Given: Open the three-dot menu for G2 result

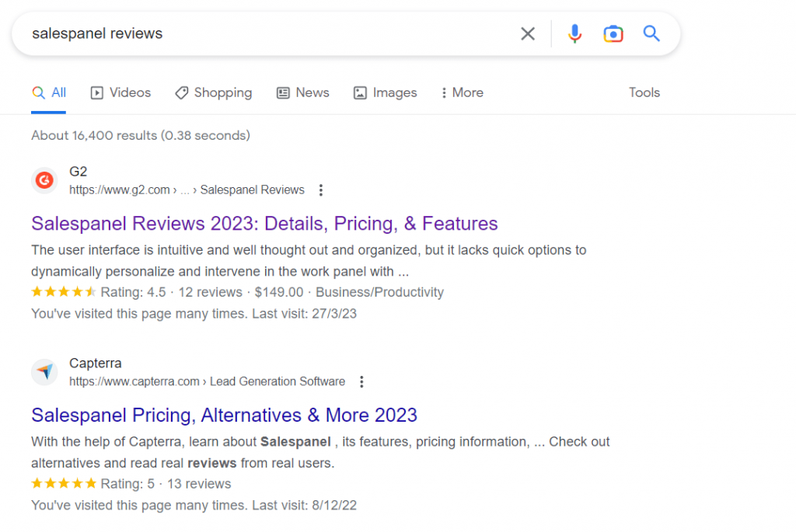Looking at the screenshot, I should pos(320,190).
